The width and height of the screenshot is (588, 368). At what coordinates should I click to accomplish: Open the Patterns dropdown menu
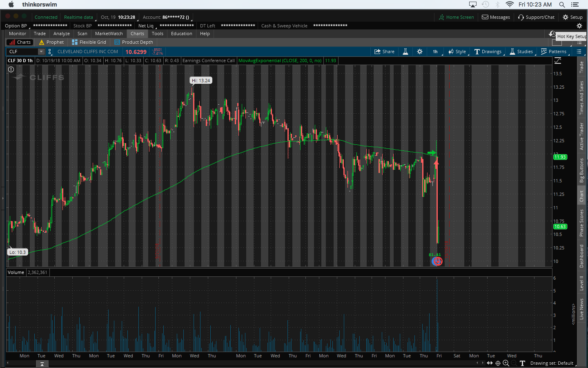click(x=554, y=52)
